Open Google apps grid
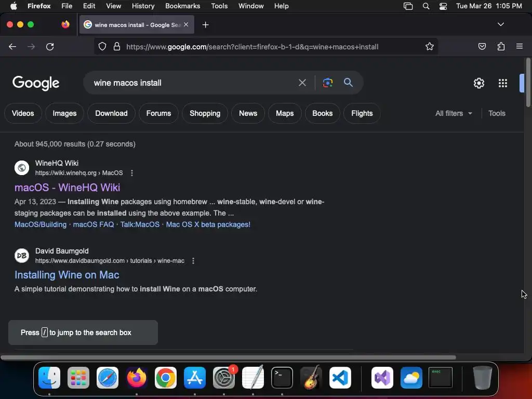Screen dimensions: 532x399 [502, 83]
